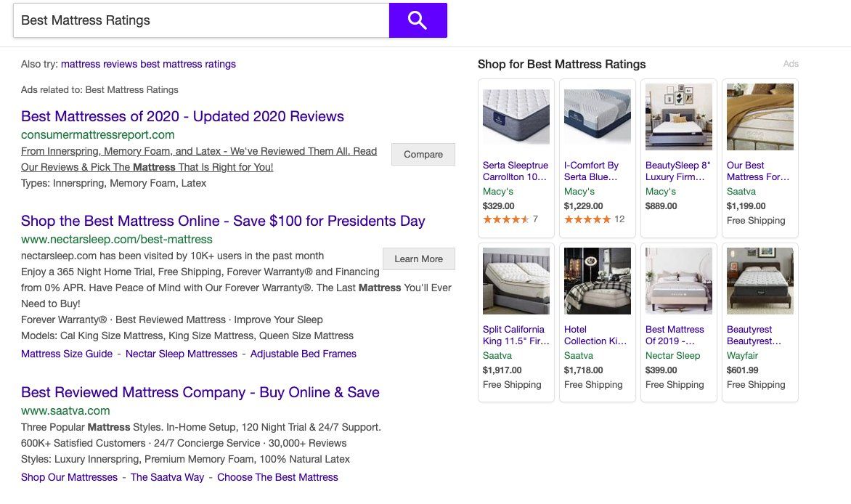This screenshot has height=504, width=851.
Task: Click the purple magnifying glass search button
Action: (418, 20)
